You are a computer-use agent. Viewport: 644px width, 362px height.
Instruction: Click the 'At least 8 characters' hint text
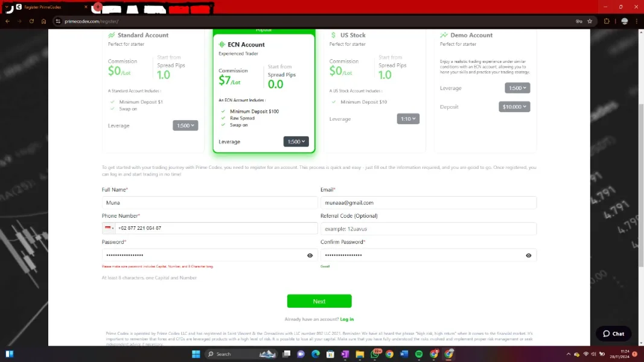[149, 278]
